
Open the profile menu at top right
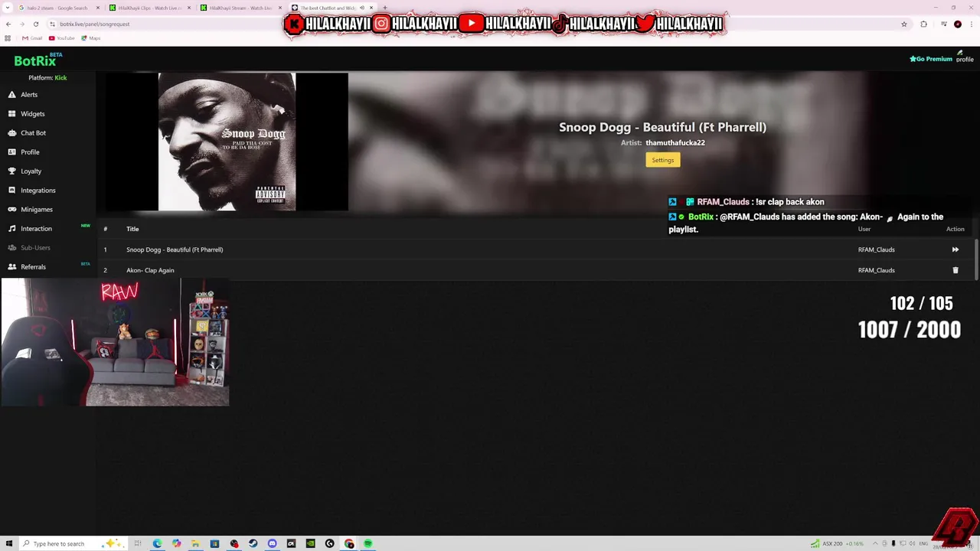[x=965, y=57]
